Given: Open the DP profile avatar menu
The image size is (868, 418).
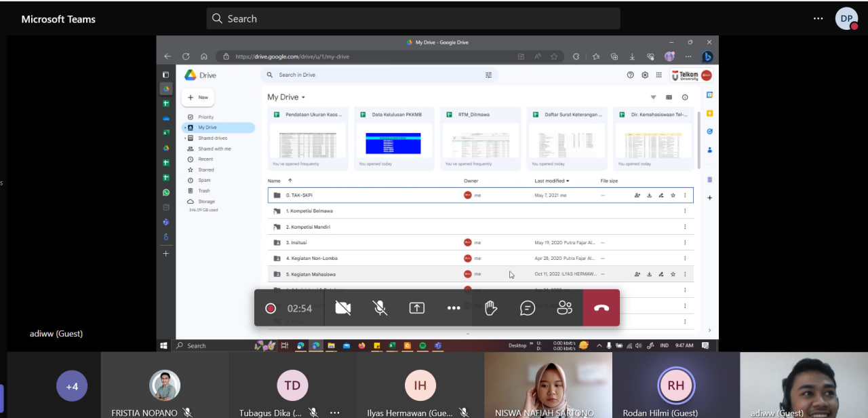Looking at the screenshot, I should 846,18.
